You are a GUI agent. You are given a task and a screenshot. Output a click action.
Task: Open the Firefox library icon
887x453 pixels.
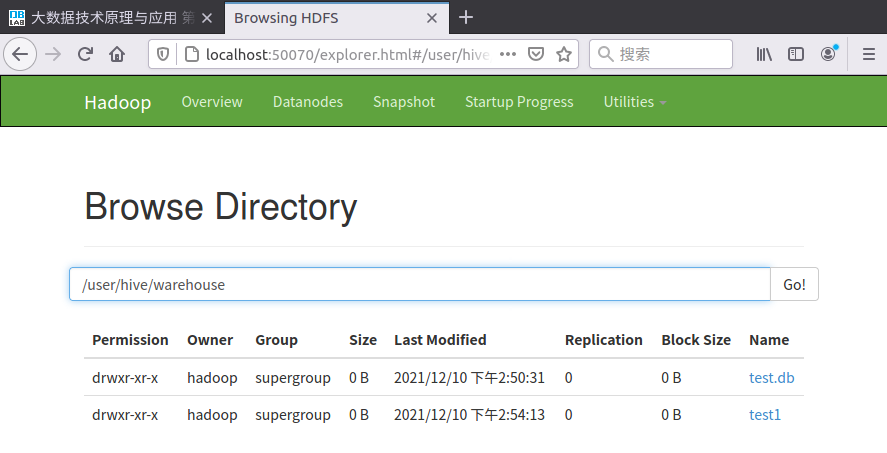[764, 54]
